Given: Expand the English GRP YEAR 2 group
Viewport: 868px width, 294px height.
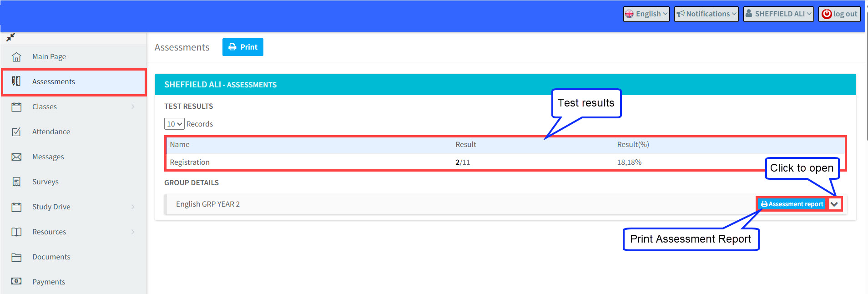Looking at the screenshot, I should click(x=834, y=204).
